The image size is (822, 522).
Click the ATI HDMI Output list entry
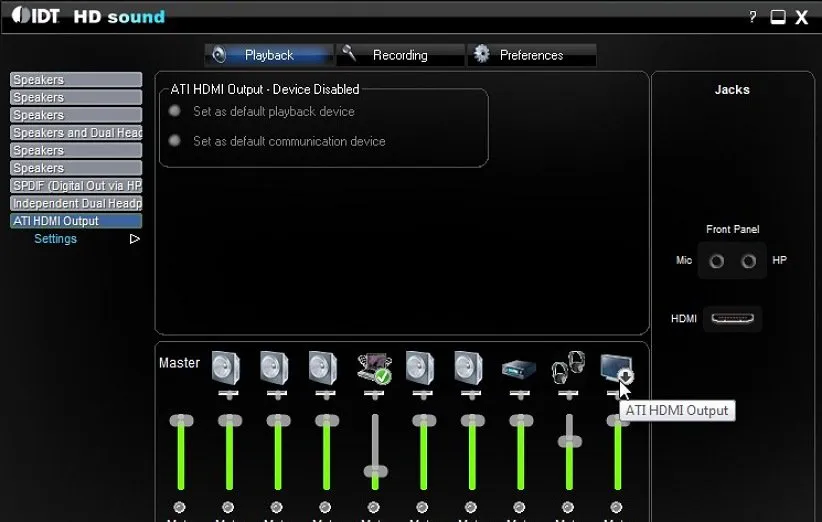[76, 221]
